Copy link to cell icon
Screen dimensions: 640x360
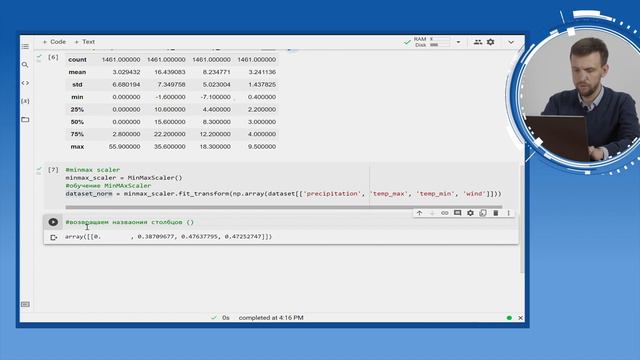pyautogui.click(x=444, y=213)
